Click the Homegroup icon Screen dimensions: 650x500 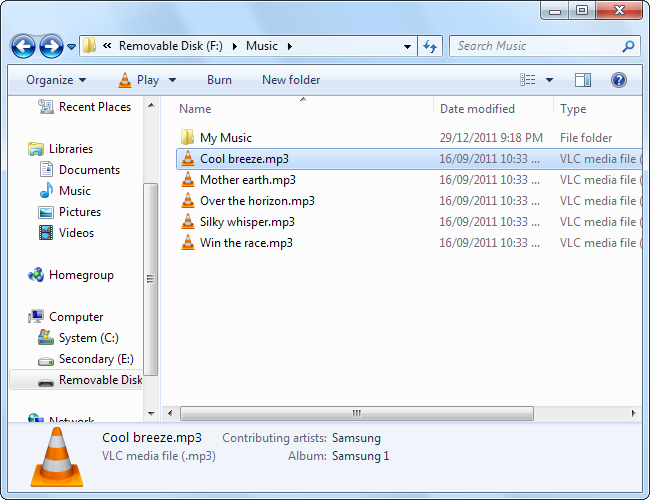(x=36, y=274)
